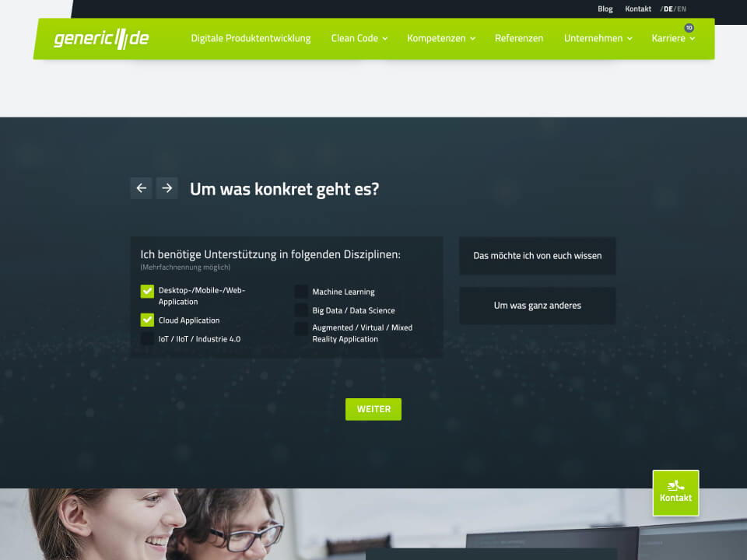
Task: Uncheck the Cloud Application checkbox
Action: point(147,320)
